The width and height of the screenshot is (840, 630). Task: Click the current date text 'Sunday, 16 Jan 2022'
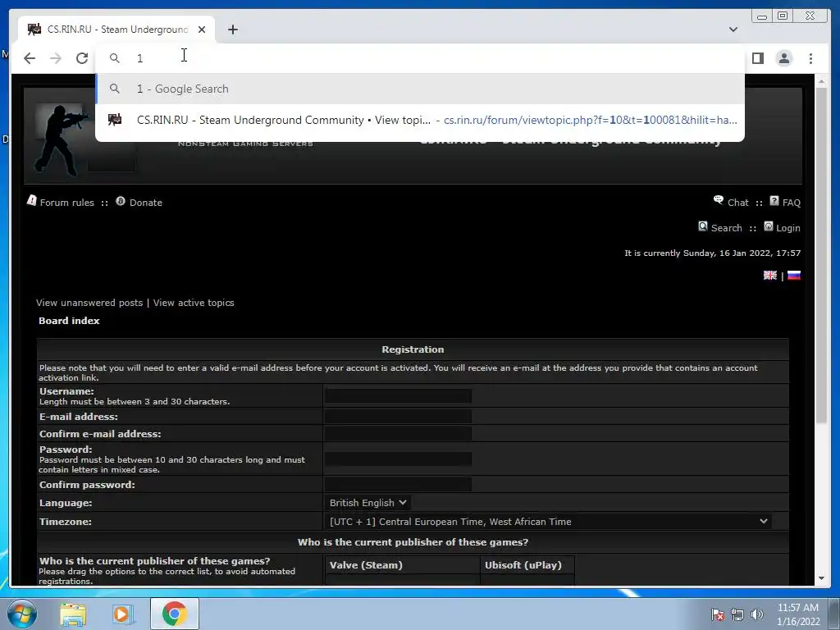click(727, 253)
